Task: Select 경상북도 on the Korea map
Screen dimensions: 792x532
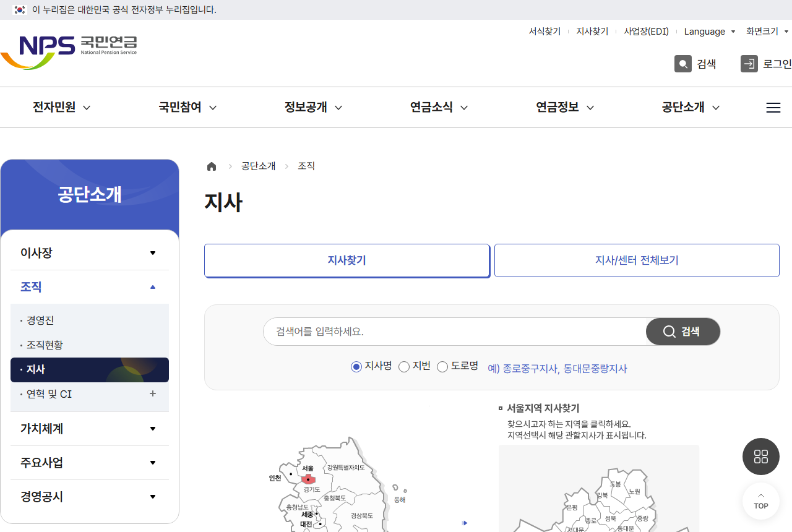Action: click(x=362, y=515)
